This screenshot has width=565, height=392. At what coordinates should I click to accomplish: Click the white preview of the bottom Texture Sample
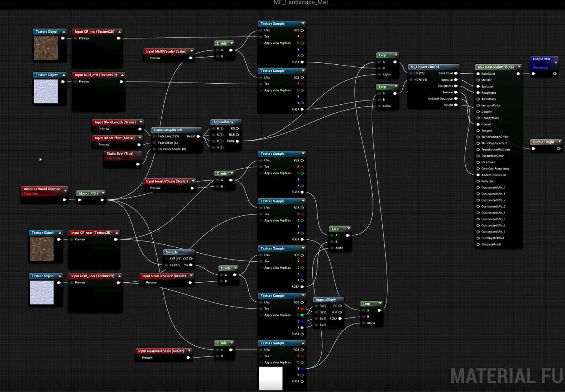271,379
